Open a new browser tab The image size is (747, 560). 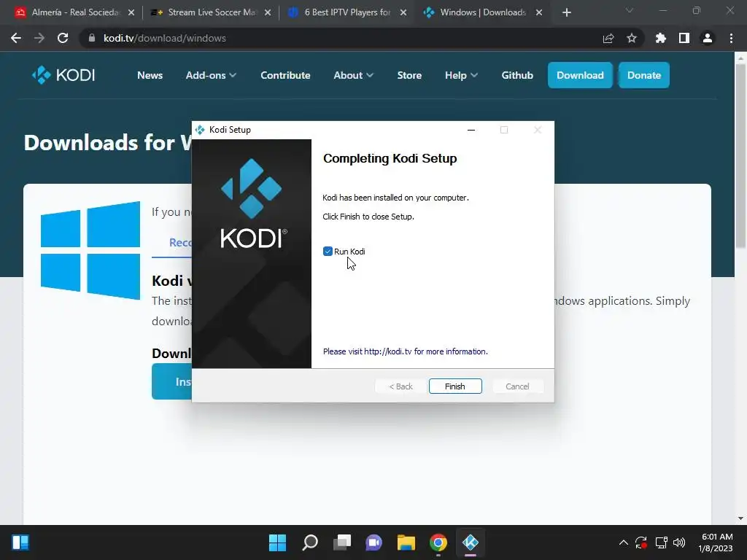pyautogui.click(x=566, y=12)
